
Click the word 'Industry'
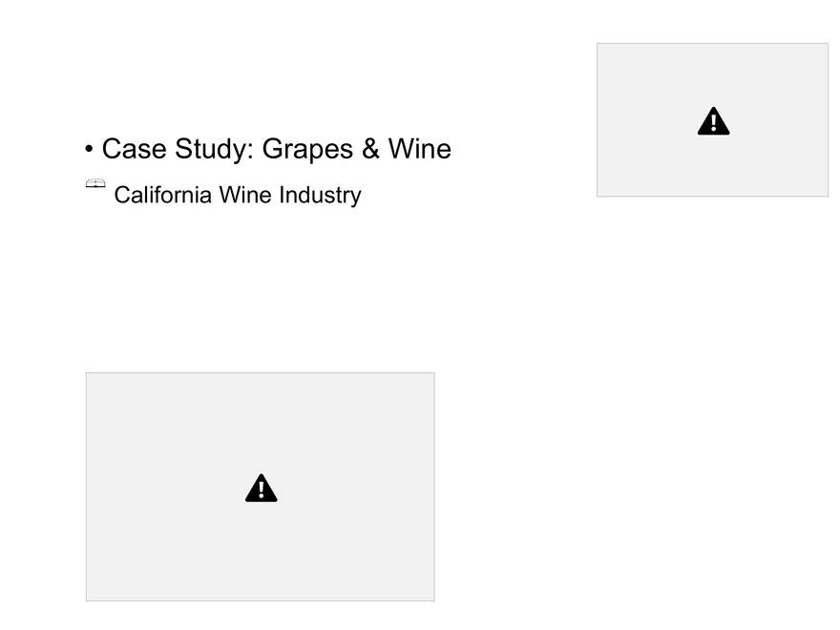pyautogui.click(x=321, y=196)
